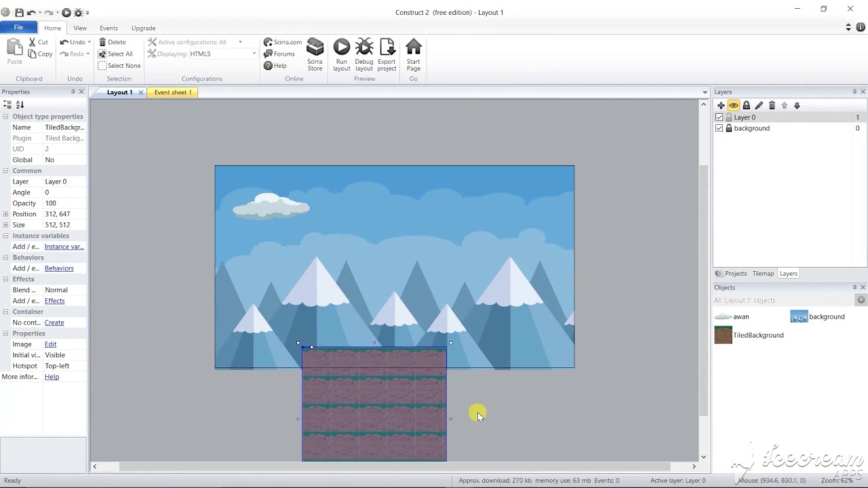Copy the selected object

point(40,54)
